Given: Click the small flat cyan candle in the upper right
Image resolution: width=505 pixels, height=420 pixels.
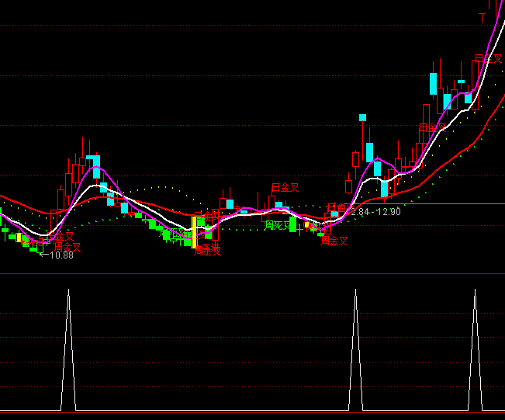Looking at the screenshot, I should (461, 81).
